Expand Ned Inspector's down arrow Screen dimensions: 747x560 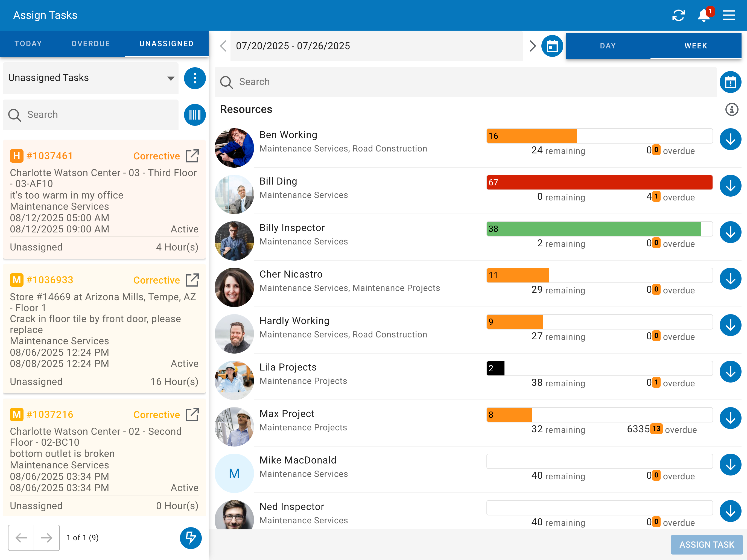pyautogui.click(x=730, y=511)
